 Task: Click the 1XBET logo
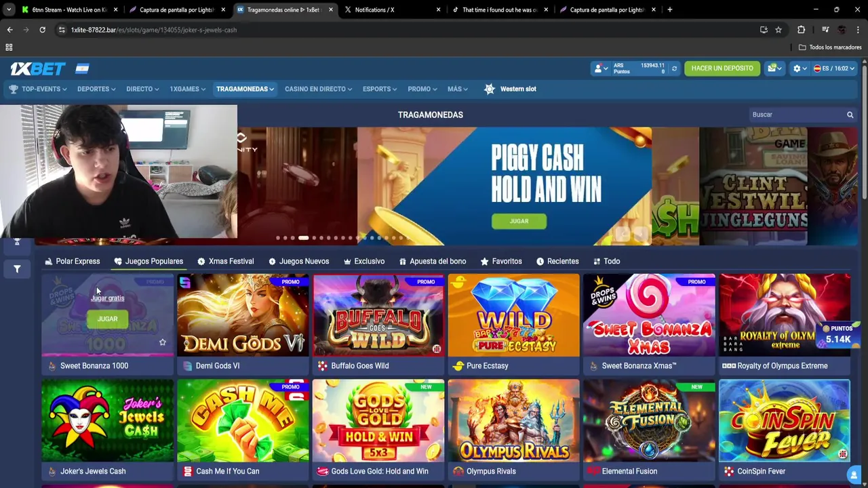pos(37,68)
